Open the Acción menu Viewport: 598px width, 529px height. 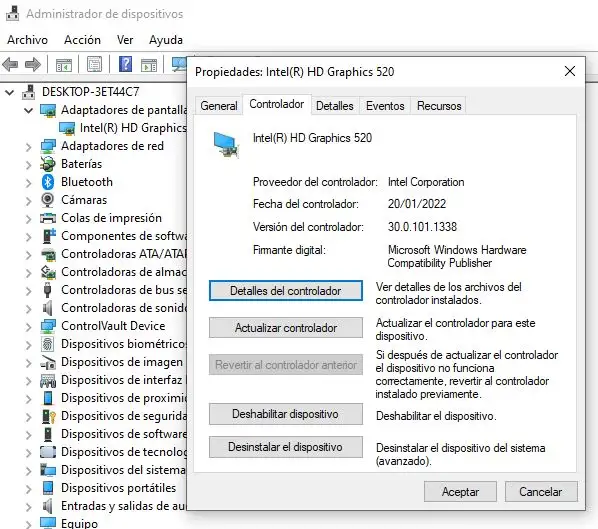coord(82,40)
